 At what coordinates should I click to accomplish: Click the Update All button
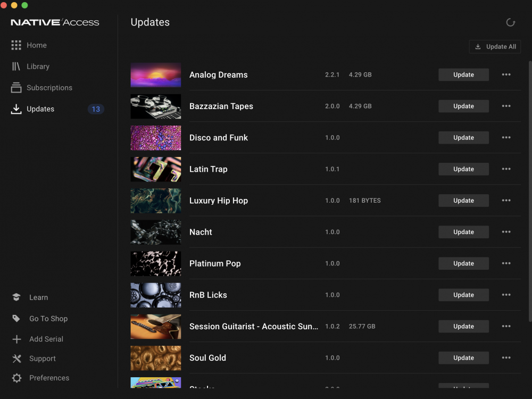[x=495, y=47]
